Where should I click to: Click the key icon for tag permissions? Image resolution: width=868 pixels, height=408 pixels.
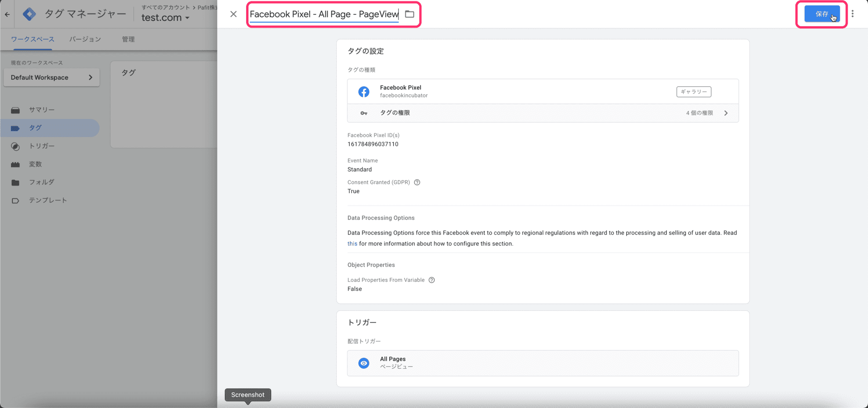[364, 113]
